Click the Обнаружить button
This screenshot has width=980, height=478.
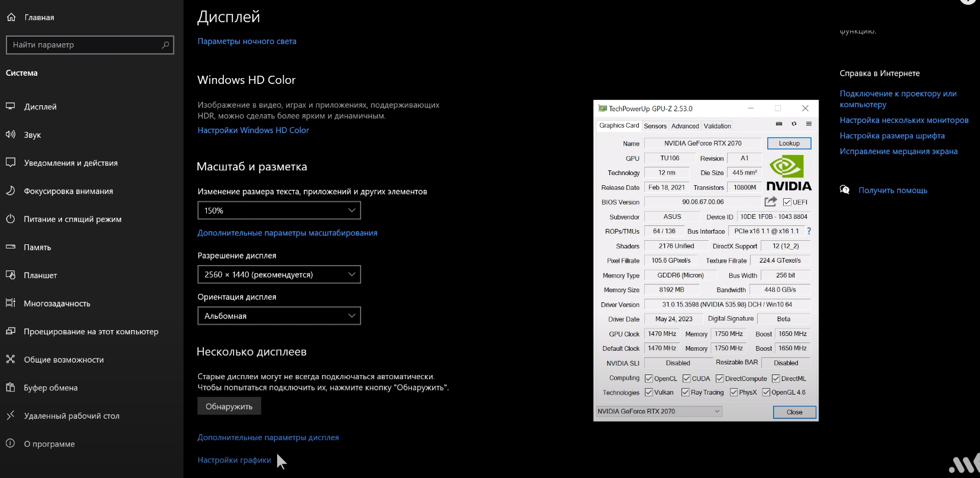click(229, 406)
